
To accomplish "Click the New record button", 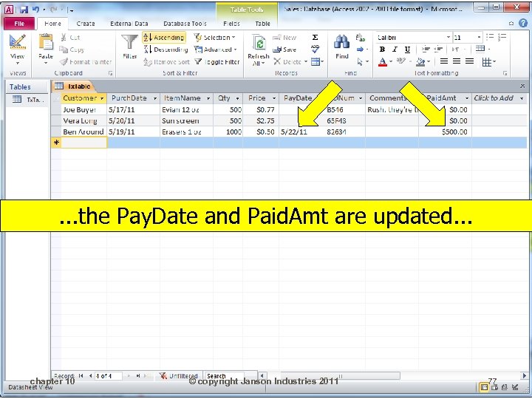I will point(284,38).
